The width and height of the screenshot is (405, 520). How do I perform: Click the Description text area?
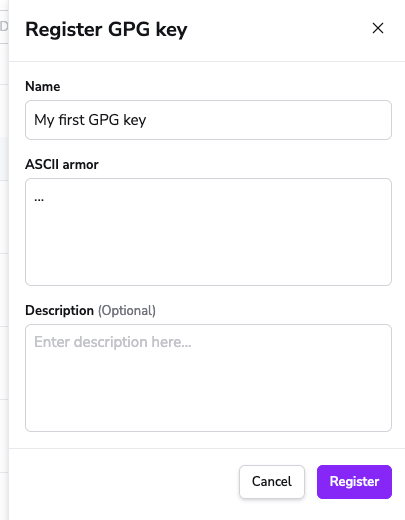[x=208, y=378]
